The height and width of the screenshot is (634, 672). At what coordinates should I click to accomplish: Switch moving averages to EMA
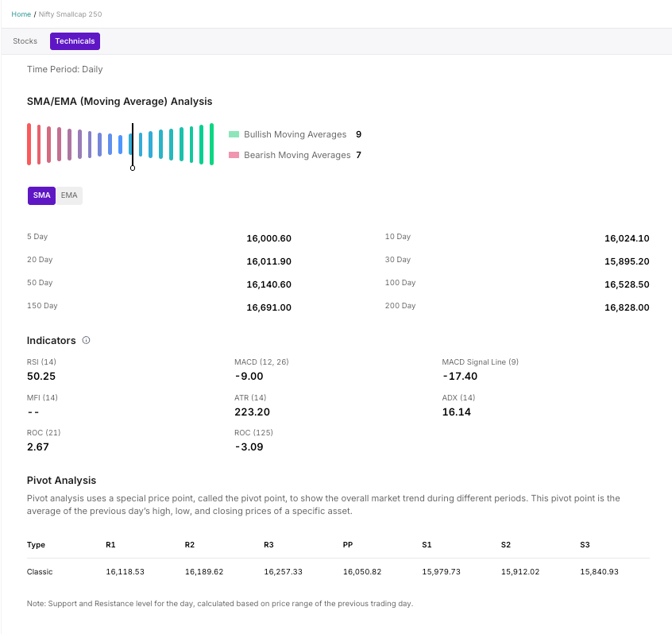69,195
